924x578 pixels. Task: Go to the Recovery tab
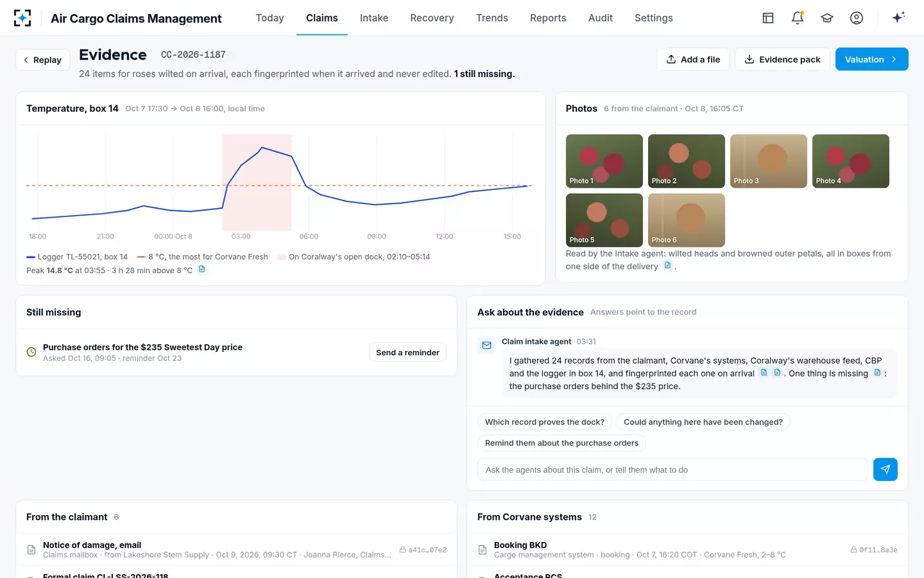[432, 18]
